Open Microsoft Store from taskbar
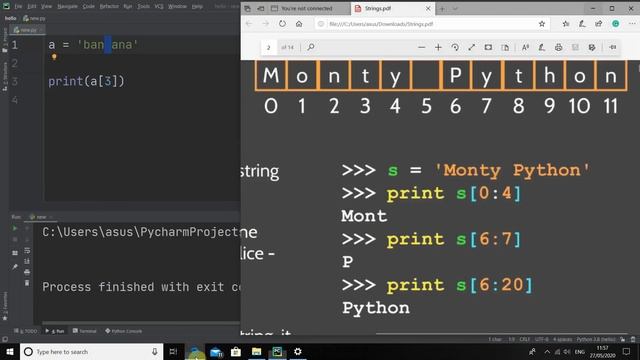 pyautogui.click(x=236, y=351)
